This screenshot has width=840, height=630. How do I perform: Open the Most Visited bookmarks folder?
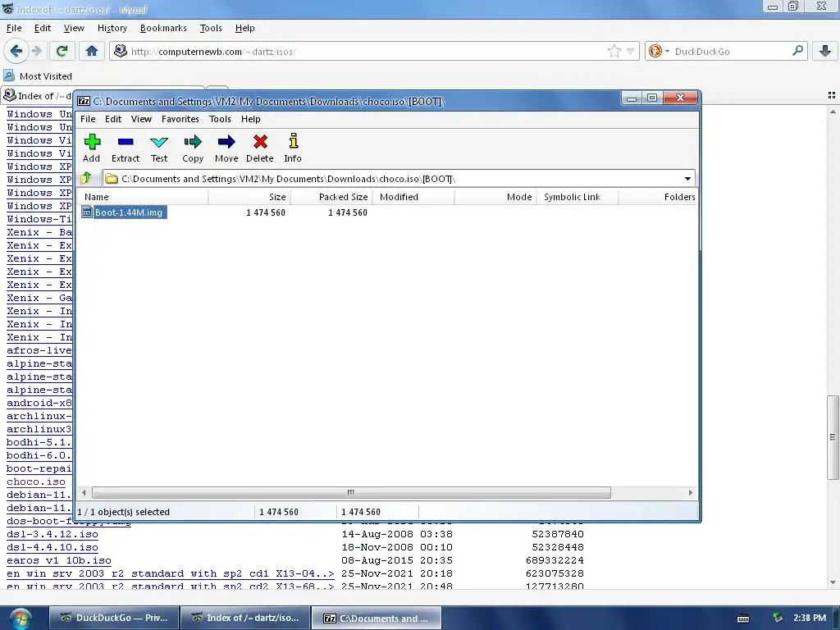[x=38, y=76]
